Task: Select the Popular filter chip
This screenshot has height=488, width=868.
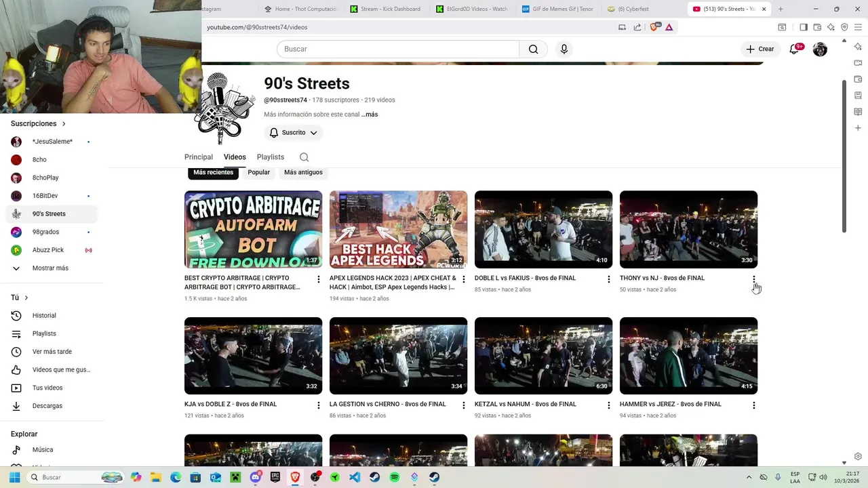Action: tap(258, 172)
